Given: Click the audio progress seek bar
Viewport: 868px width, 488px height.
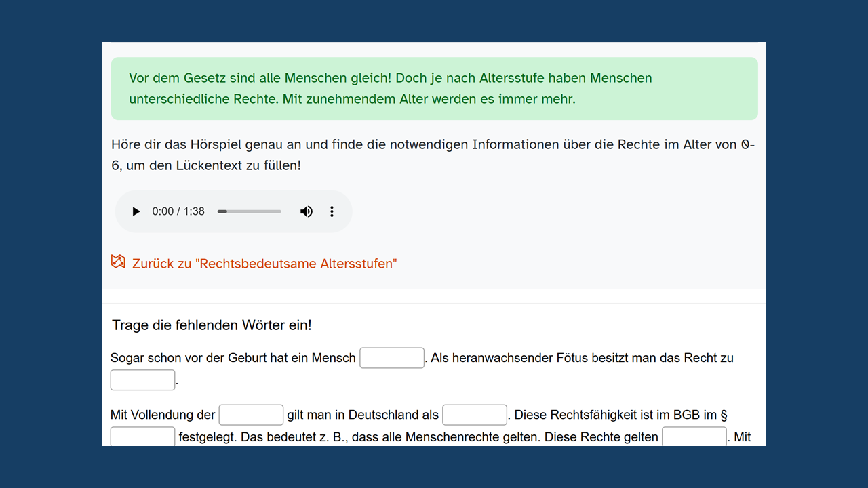Looking at the screenshot, I should pyautogui.click(x=249, y=211).
